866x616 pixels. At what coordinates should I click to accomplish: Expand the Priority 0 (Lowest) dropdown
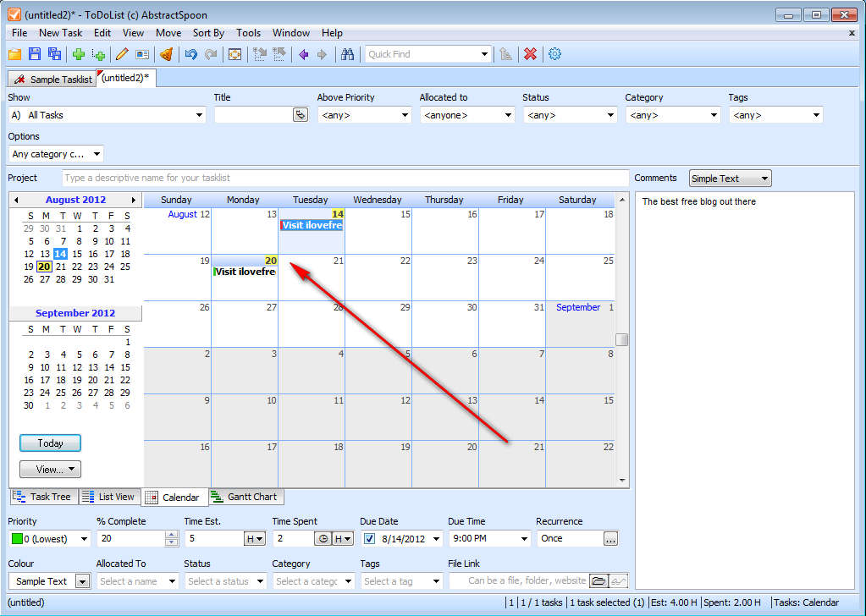pos(84,539)
